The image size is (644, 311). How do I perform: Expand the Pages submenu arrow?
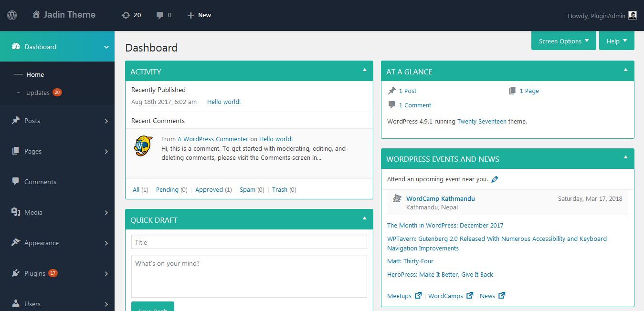tap(106, 152)
